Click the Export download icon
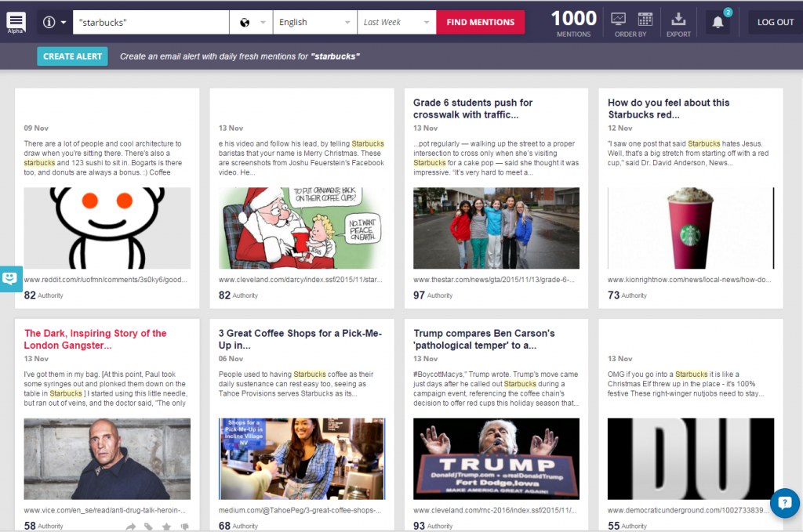This screenshot has width=803, height=532. 678,20
